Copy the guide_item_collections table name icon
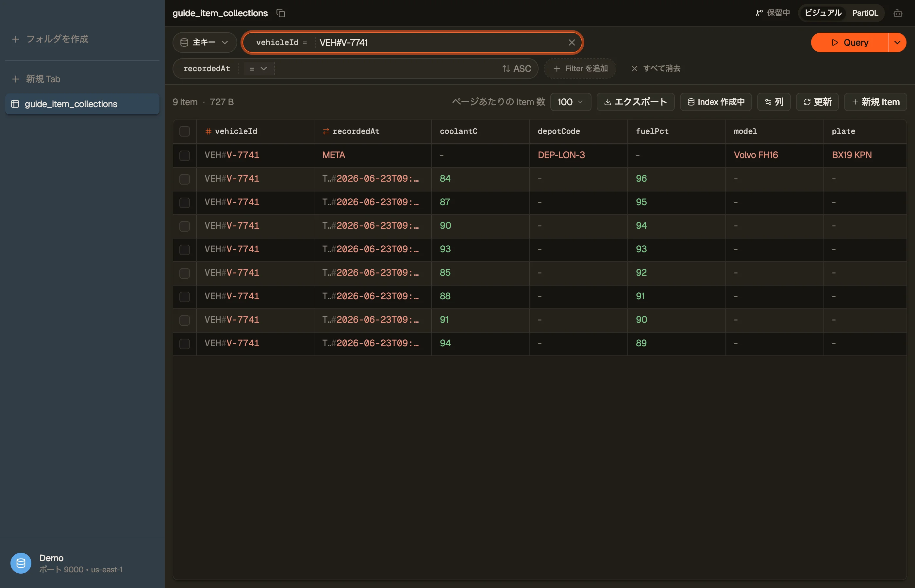Screen dimensions: 915x588 (x=281, y=13)
